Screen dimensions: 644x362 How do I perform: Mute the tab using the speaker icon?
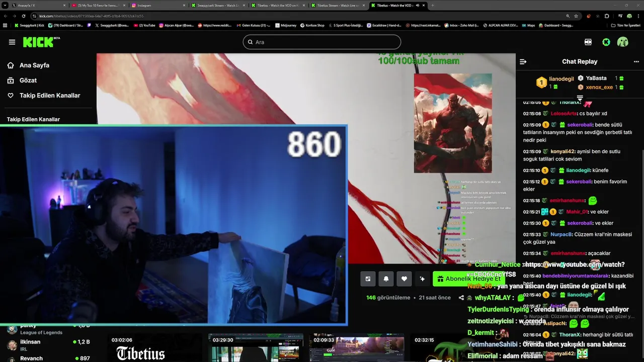pos(418,6)
